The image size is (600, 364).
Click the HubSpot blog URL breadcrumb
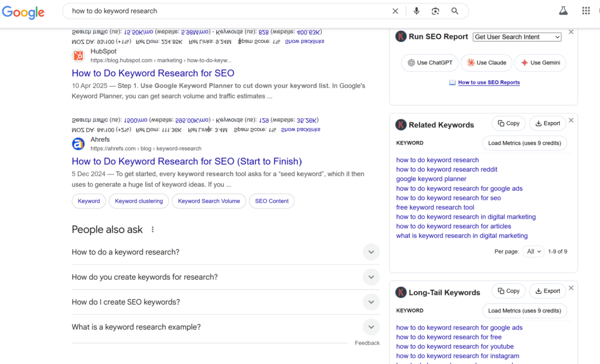(x=161, y=60)
